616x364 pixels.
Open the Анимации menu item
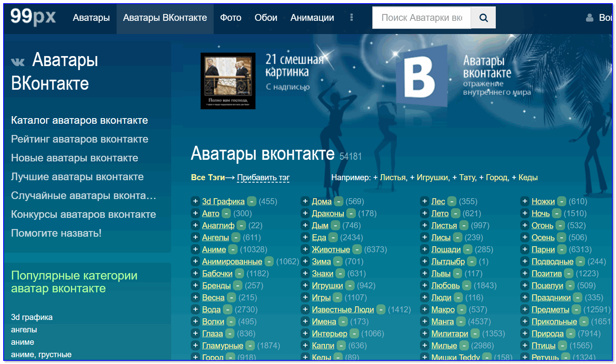pyautogui.click(x=312, y=18)
